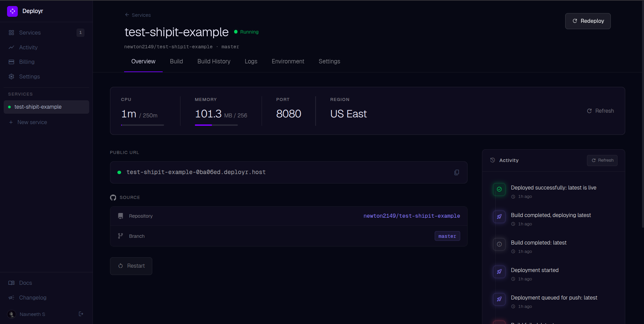Click the US East region value

[x=348, y=114]
